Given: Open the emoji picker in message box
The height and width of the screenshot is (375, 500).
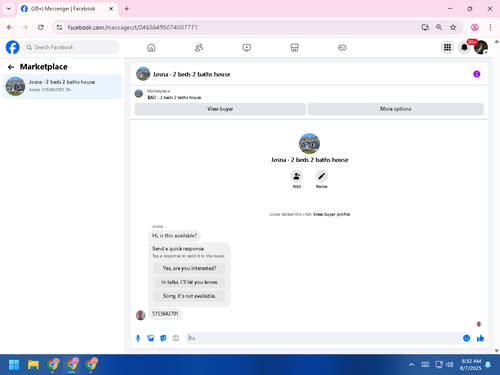Looking at the screenshot, I should click(466, 338).
